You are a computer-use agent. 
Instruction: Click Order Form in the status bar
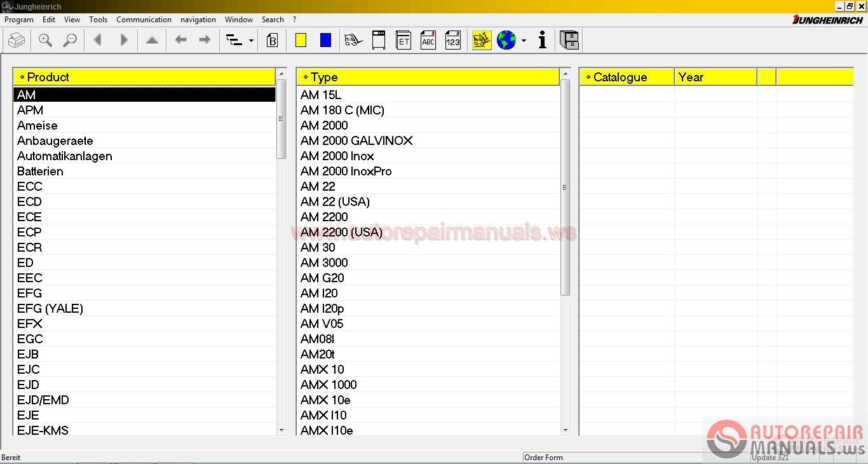pyautogui.click(x=544, y=458)
